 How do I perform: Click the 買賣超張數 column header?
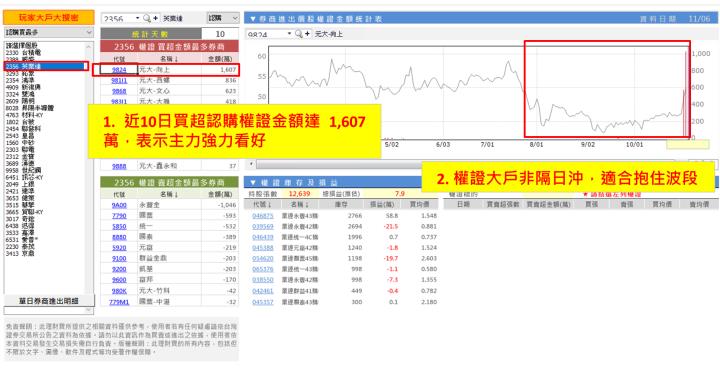(x=503, y=204)
